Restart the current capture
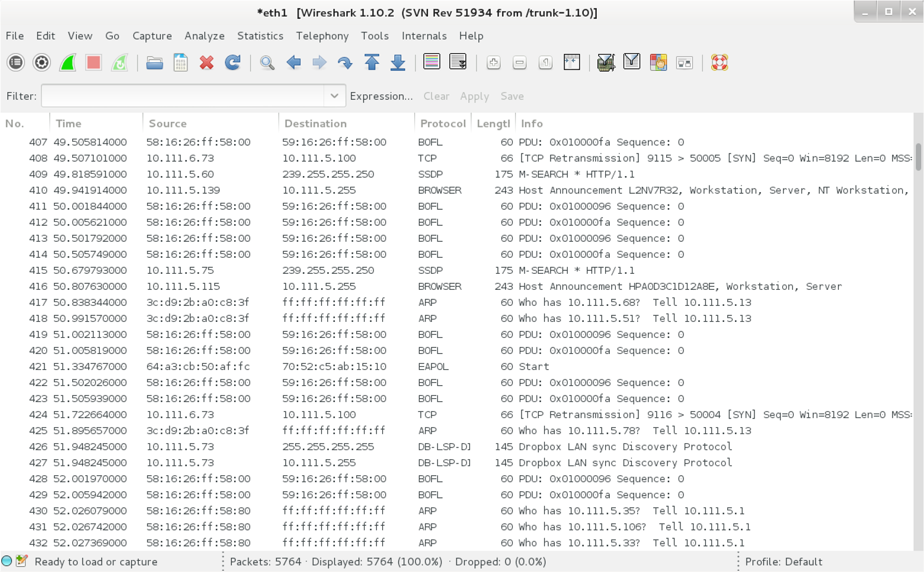Image resolution: width=924 pixels, height=572 pixels. pos(119,62)
